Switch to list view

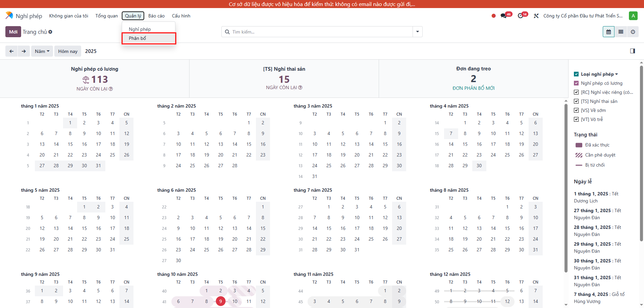point(621,32)
